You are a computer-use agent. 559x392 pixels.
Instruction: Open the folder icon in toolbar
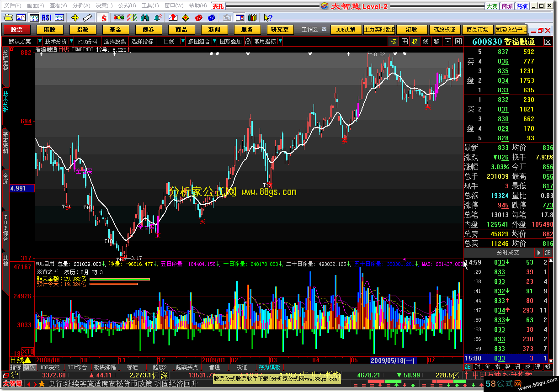point(9,18)
